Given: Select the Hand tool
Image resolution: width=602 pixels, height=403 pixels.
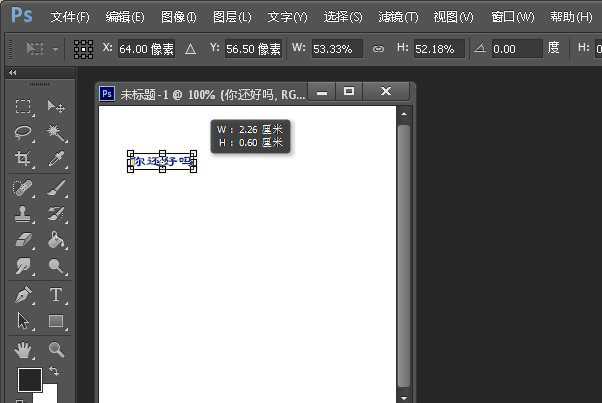Looking at the screenshot, I should [x=23, y=349].
